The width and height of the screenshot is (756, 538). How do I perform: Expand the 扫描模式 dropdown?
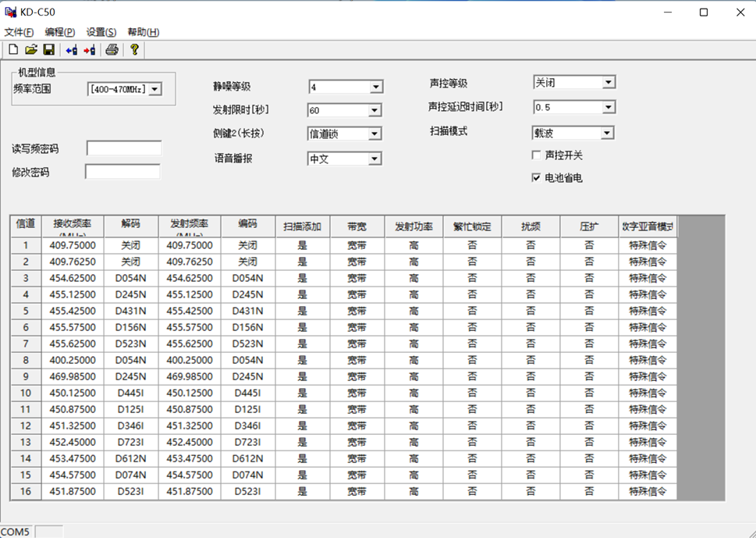pos(608,134)
